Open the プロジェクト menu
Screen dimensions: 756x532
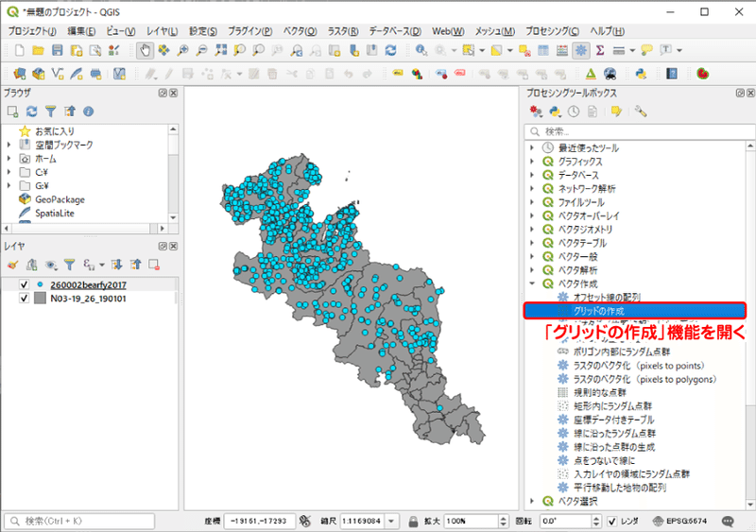coord(32,31)
